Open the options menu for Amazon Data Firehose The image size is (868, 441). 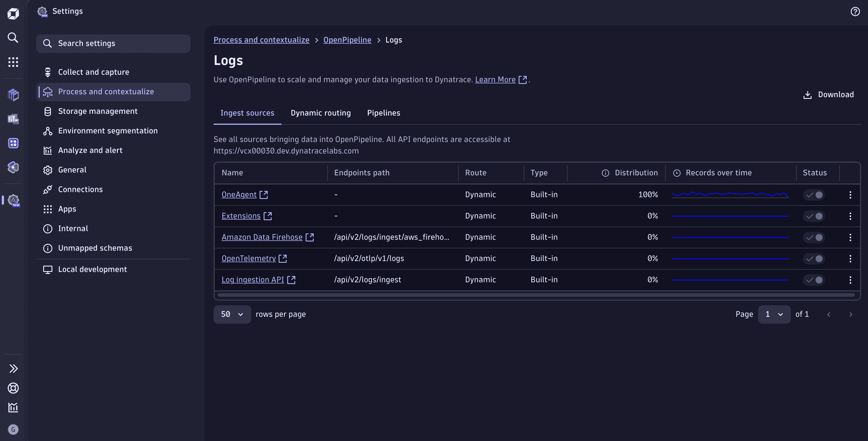pos(850,237)
